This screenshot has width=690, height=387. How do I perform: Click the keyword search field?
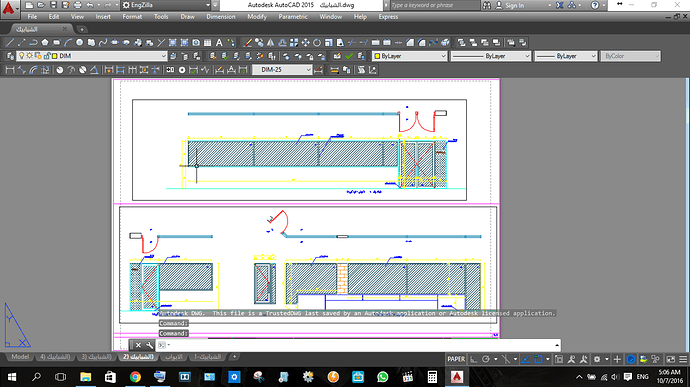coord(435,5)
